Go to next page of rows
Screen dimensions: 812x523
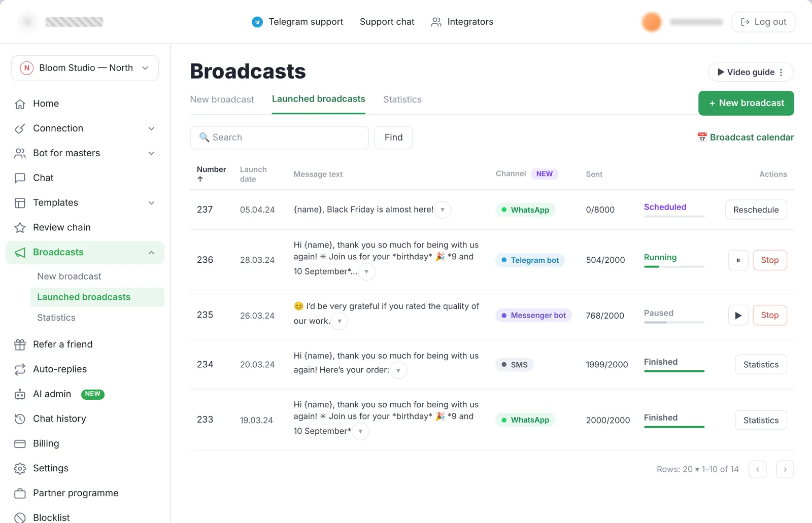[785, 469]
